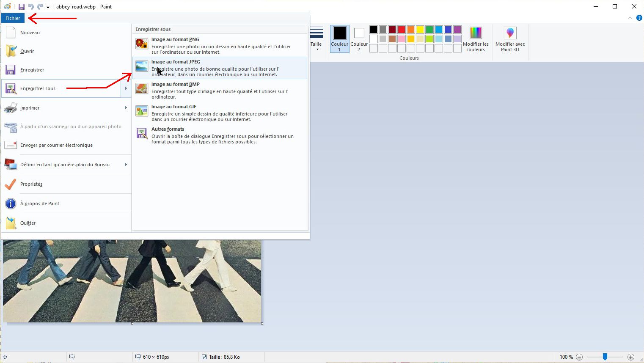The width and height of the screenshot is (644, 363).
Task: Click the Paint help question mark icon
Action: 639,18
